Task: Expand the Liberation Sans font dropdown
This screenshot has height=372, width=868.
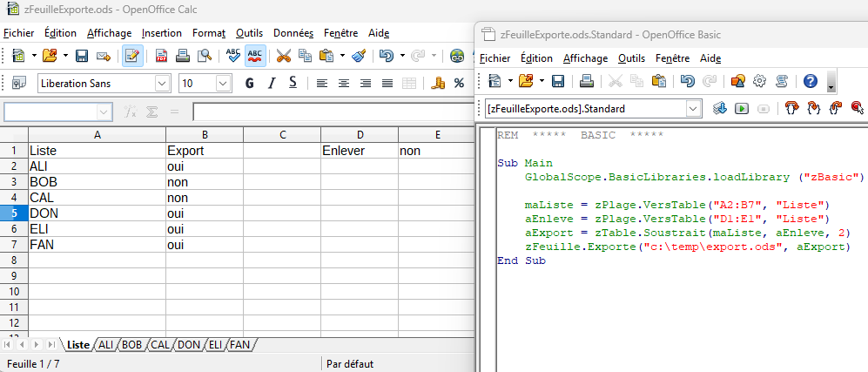Action: tap(163, 84)
